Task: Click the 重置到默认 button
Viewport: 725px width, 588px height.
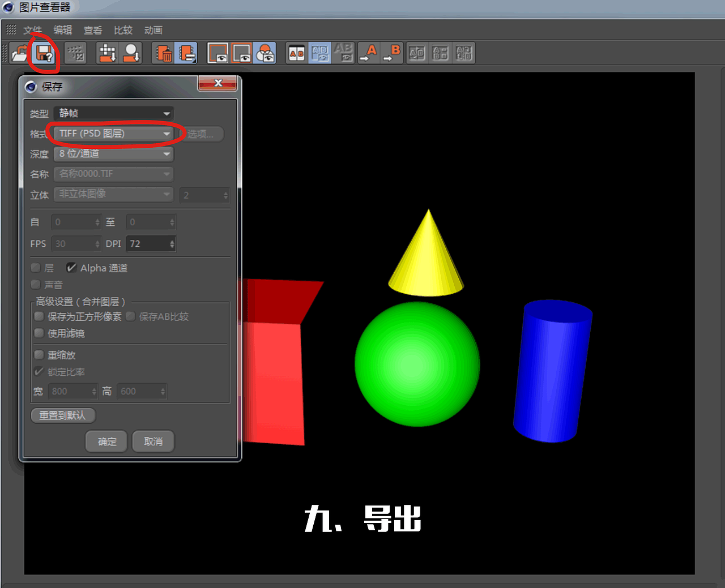Action: tap(63, 415)
